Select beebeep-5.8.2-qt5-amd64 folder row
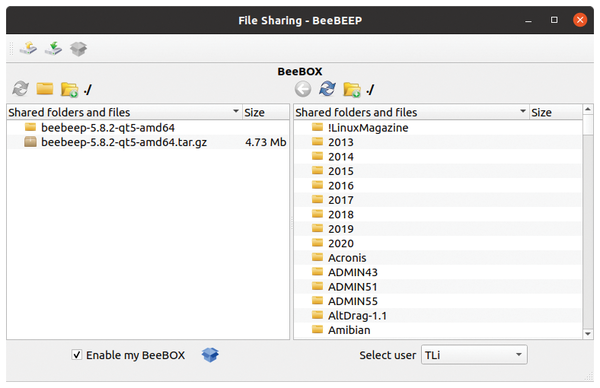 [x=148, y=127]
